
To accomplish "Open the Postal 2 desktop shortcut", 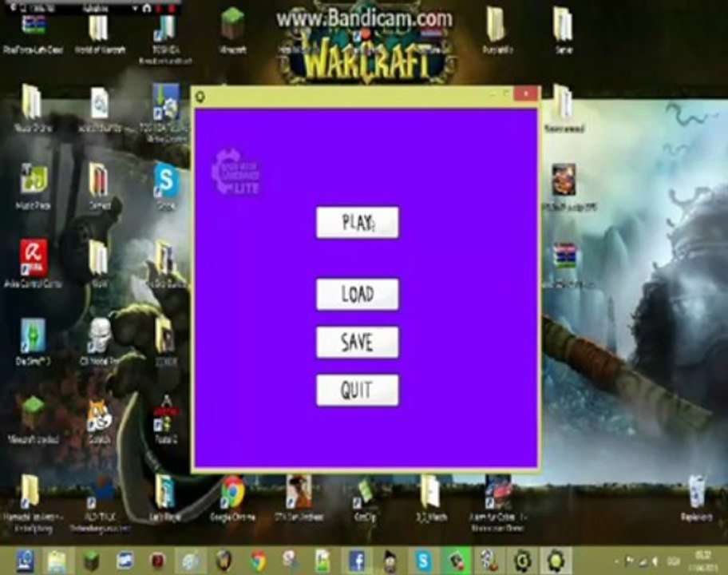I will pyautogui.click(x=166, y=419).
